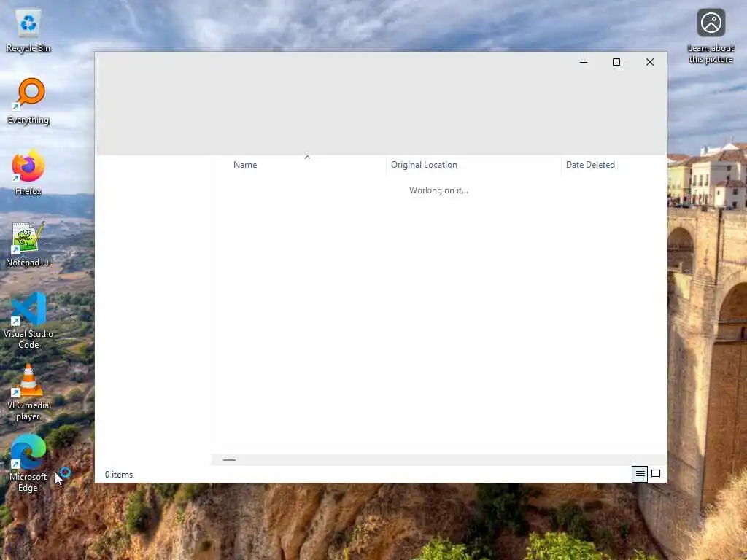Open the Notepad++ desktop shortcut
This screenshot has width=747, height=560.
(28, 244)
